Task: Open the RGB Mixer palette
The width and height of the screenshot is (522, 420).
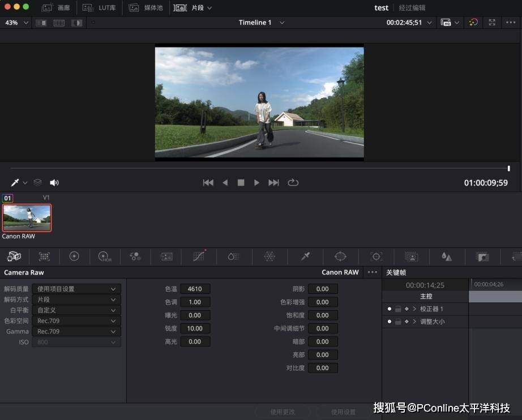Action: pos(135,256)
